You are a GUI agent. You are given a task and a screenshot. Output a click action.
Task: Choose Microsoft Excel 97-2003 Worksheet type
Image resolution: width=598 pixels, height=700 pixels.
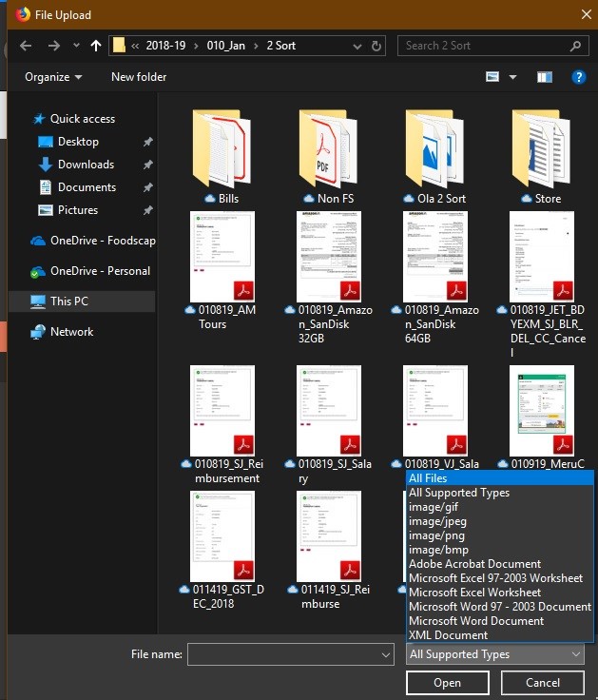(x=499, y=578)
